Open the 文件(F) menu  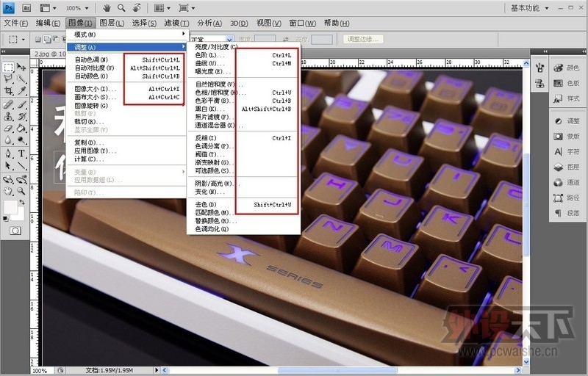[15, 23]
